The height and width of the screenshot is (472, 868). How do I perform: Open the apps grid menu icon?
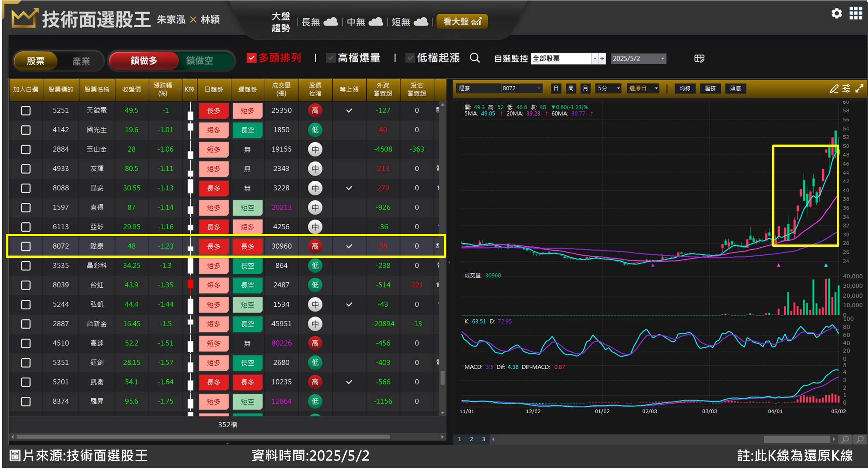pyautogui.click(x=856, y=14)
